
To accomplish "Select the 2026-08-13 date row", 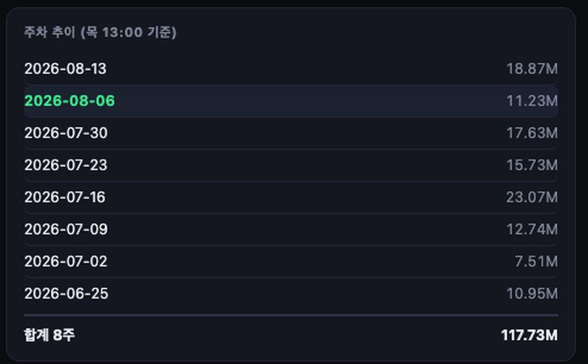I will [290, 69].
